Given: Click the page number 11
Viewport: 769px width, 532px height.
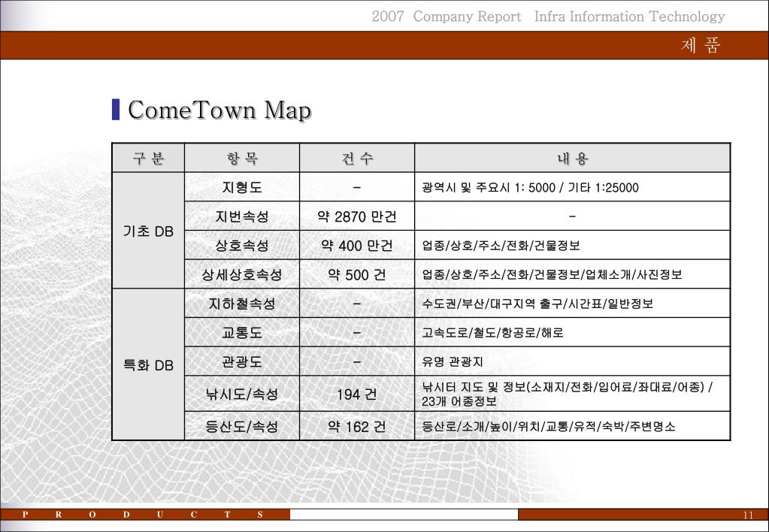Looking at the screenshot, I should pyautogui.click(x=748, y=515).
